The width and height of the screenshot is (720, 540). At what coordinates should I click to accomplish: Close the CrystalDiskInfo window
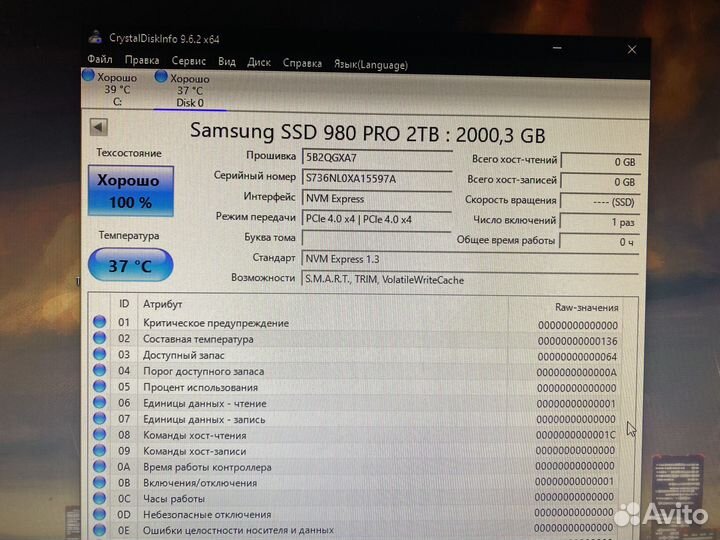coord(632,49)
